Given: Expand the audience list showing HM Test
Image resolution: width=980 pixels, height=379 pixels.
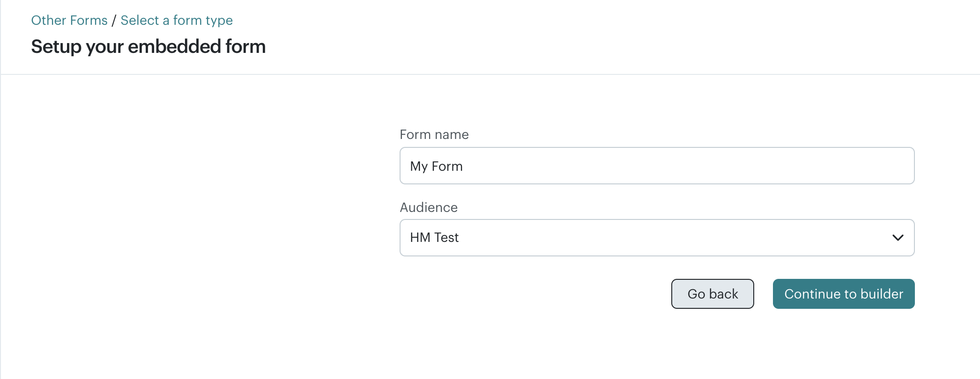Looking at the screenshot, I should point(656,238).
